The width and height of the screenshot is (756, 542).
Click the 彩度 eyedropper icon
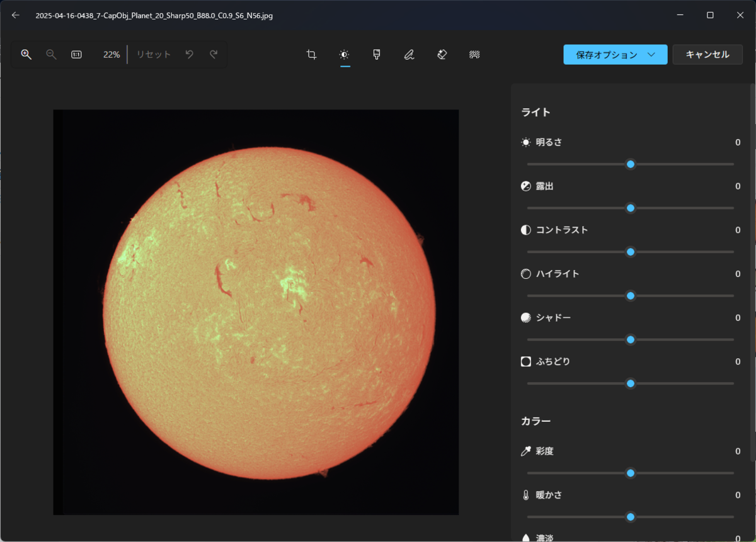coord(526,451)
